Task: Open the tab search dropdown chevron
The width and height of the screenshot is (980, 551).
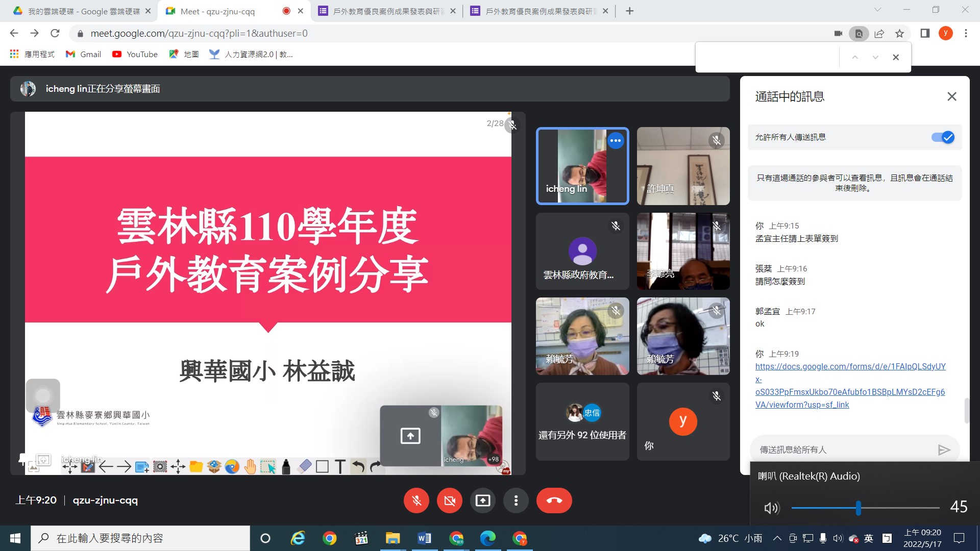Action: coord(877,10)
